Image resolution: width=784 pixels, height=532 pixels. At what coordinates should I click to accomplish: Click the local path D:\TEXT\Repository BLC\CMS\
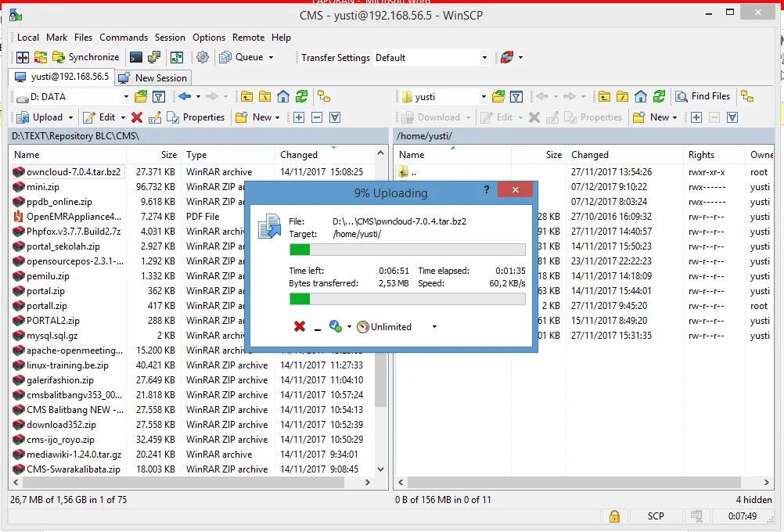click(75, 136)
